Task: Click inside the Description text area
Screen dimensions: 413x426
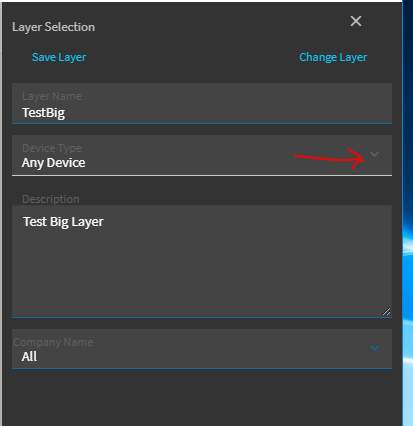Action: point(202,261)
